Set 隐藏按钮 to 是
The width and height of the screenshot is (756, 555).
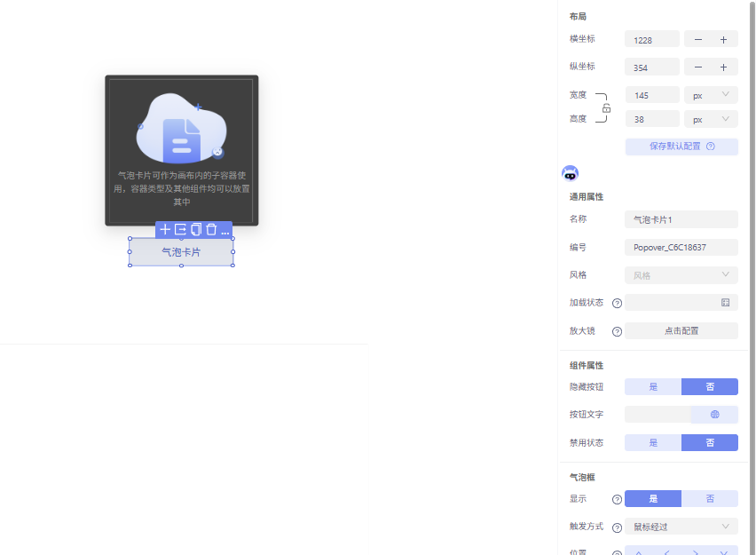pyautogui.click(x=653, y=386)
